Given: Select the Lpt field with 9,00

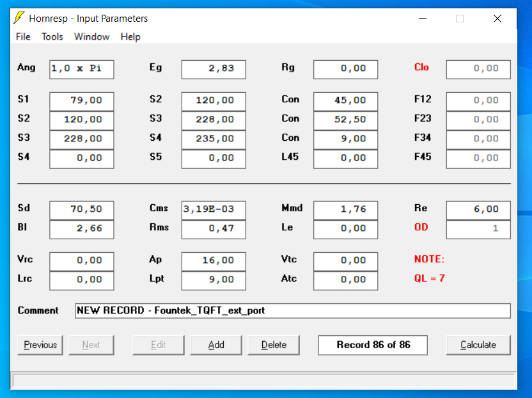Looking at the screenshot, I should (214, 281).
